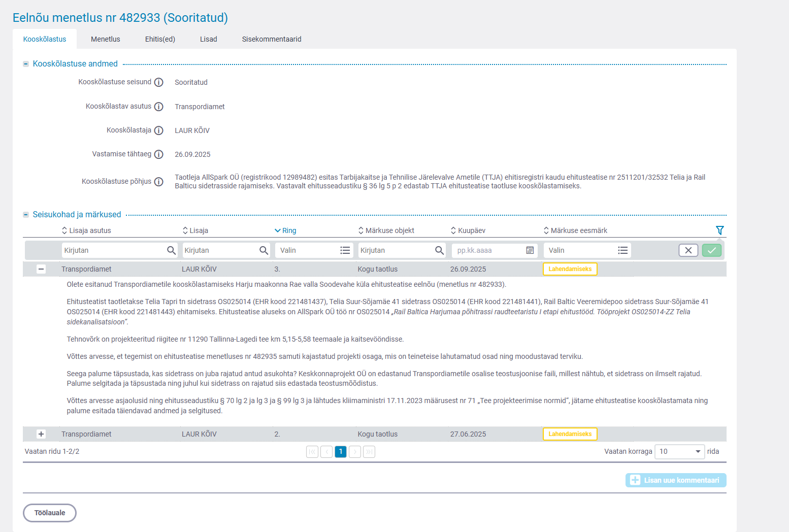Click Lisan uue kommentaari button
789x532 pixels.
675,480
